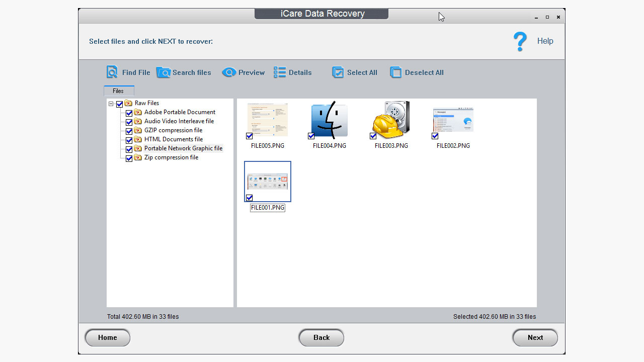
Task: Minimize the iCare Data Recovery window
Action: pyautogui.click(x=537, y=17)
